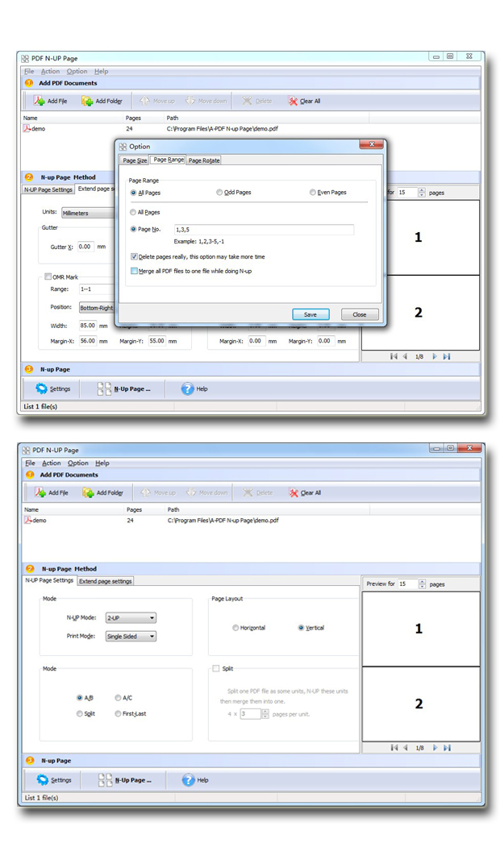Open Option menu in window without dialog
The height and width of the screenshot is (868, 500).
pos(78,463)
